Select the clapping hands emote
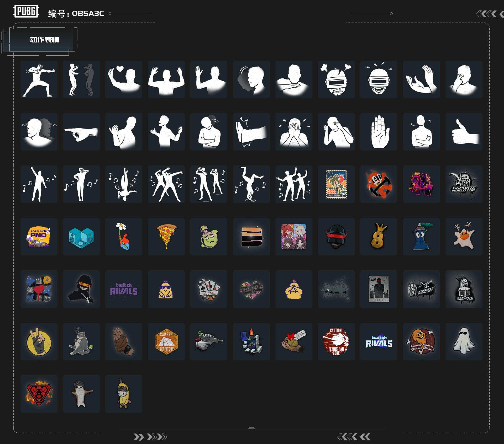The image size is (504, 444). pos(421,79)
